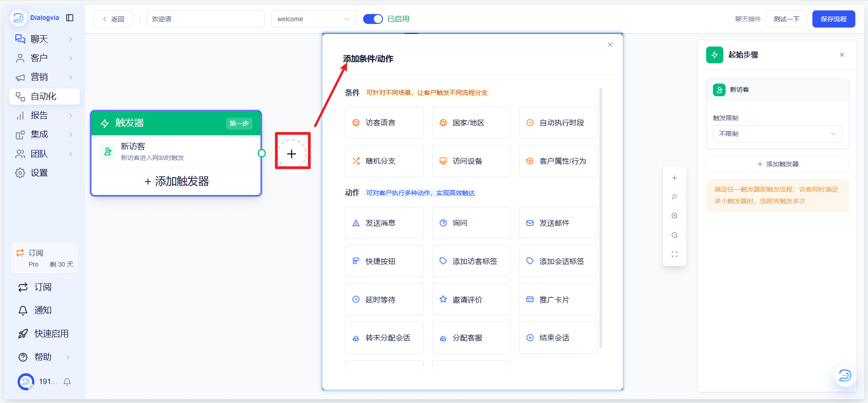Open the 聊天插件 link
The width and height of the screenshot is (868, 403).
[x=748, y=19]
